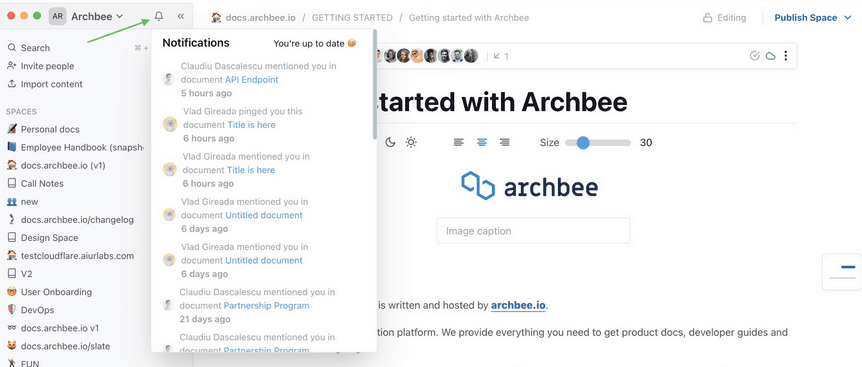This screenshot has height=367, width=862.
Task: Align image right
Action: [x=505, y=142]
